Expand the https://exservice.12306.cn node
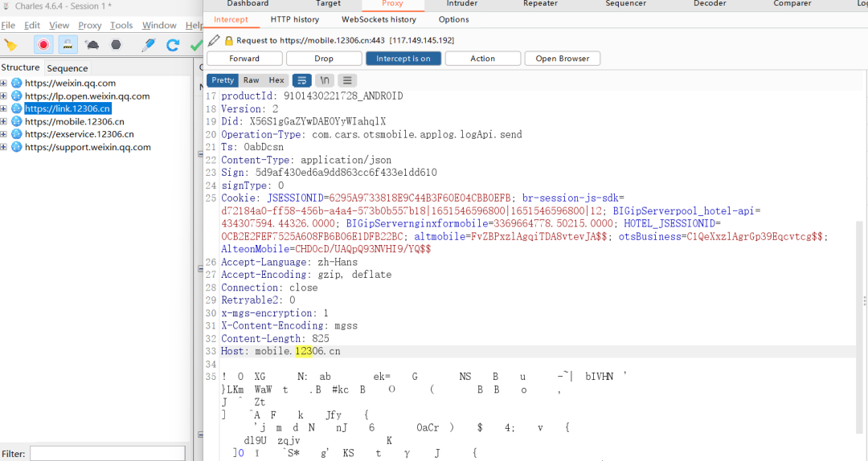868x461 pixels. (x=3, y=134)
